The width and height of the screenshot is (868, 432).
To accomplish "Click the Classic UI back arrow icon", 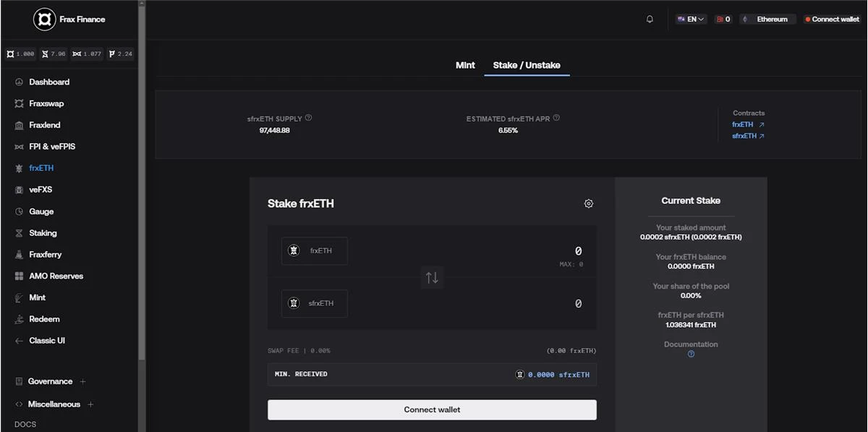I will click(19, 341).
